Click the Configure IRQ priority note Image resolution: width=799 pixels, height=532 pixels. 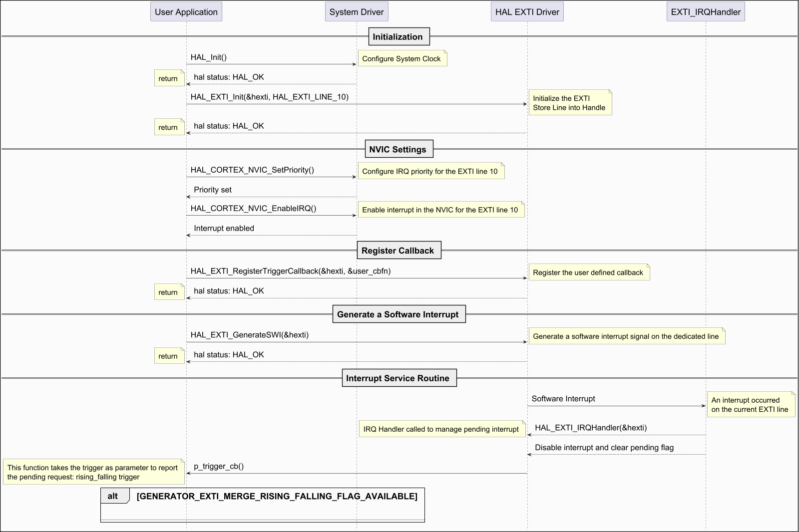coord(431,171)
